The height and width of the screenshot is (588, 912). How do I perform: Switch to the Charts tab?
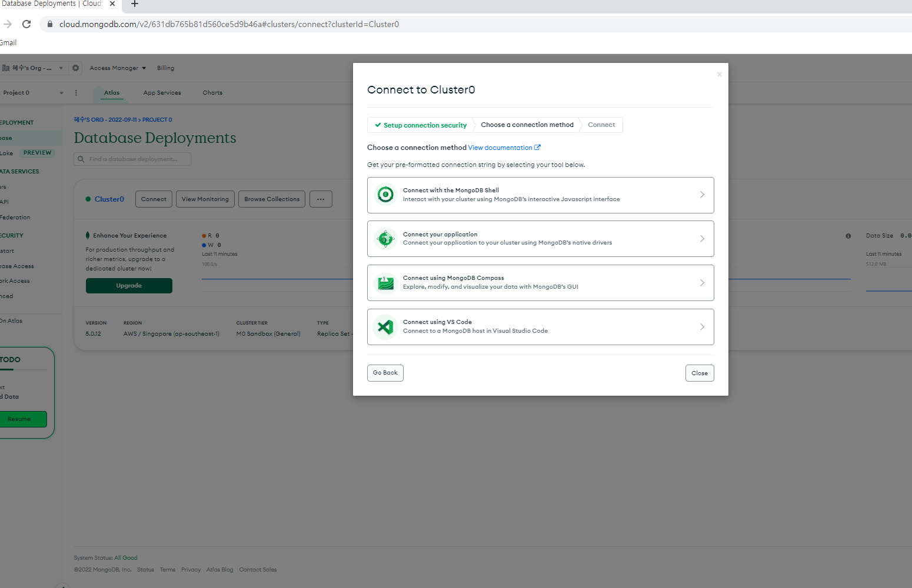[x=212, y=93]
